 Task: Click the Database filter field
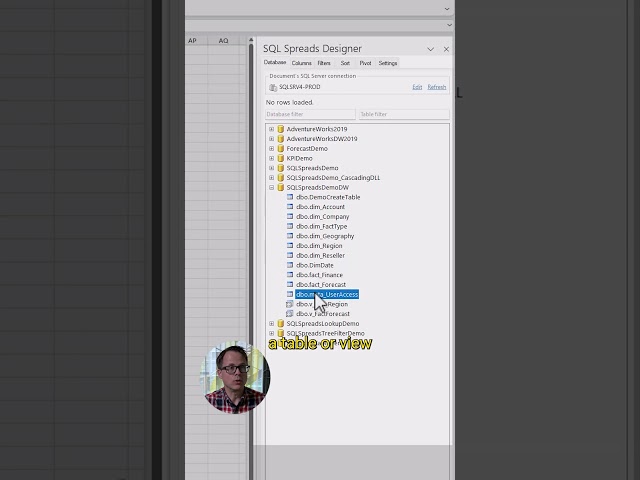pyautogui.click(x=310, y=114)
